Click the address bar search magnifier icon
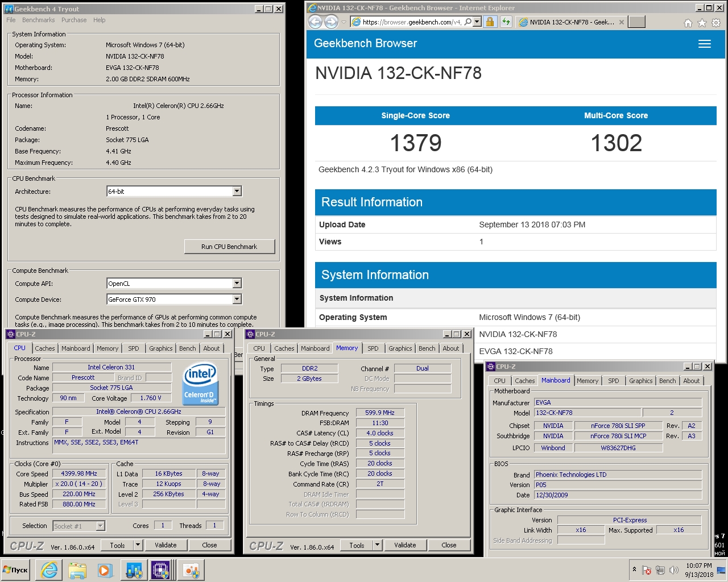The width and height of the screenshot is (728, 582). pyautogui.click(x=468, y=22)
